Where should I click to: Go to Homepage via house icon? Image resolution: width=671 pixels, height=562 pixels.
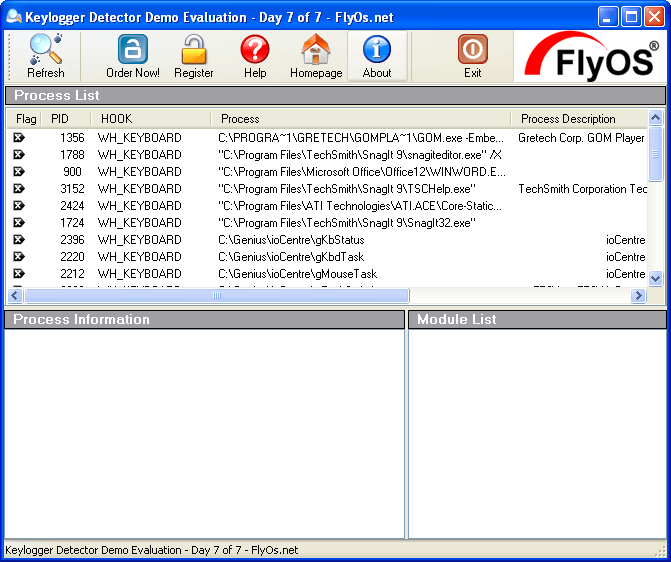pyautogui.click(x=316, y=49)
